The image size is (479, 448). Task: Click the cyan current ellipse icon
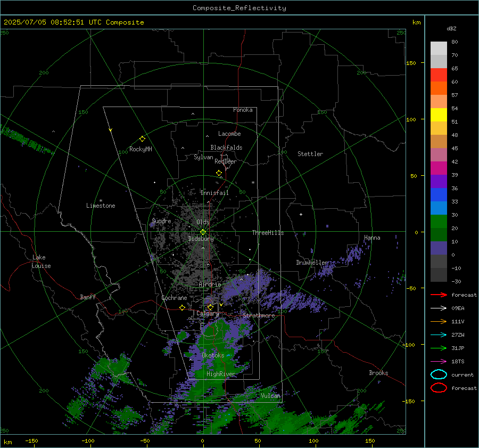pos(439,374)
